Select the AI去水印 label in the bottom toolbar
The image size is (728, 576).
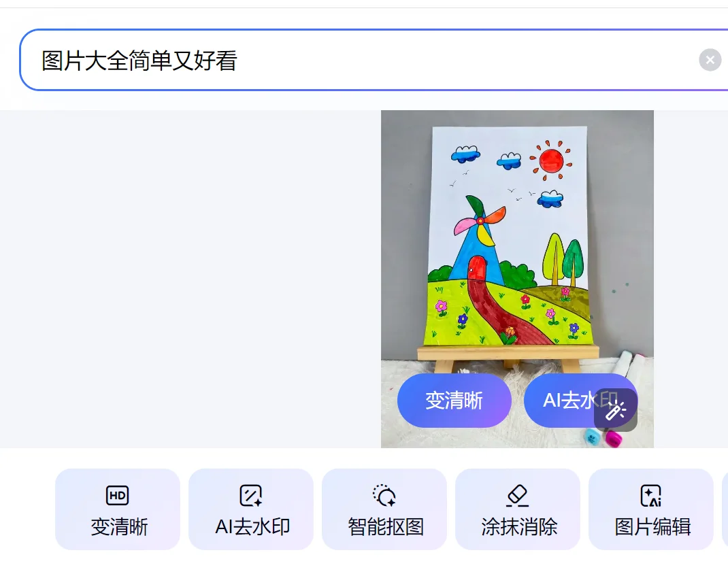[x=252, y=527]
